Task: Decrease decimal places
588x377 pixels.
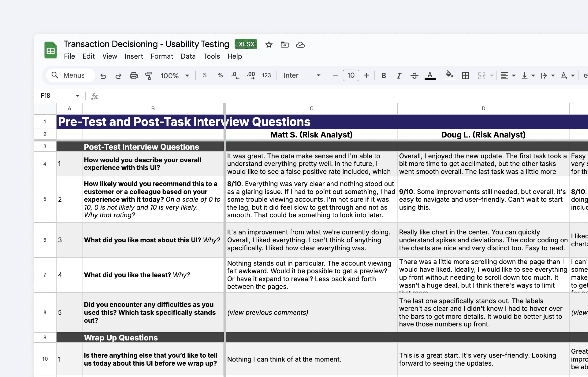Action: (x=235, y=75)
